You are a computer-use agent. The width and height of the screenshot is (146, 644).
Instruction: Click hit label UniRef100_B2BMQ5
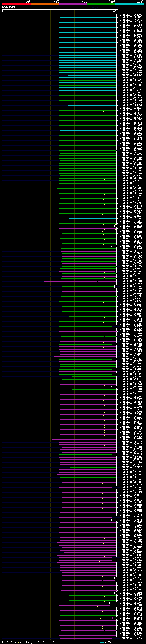[131, 35]
